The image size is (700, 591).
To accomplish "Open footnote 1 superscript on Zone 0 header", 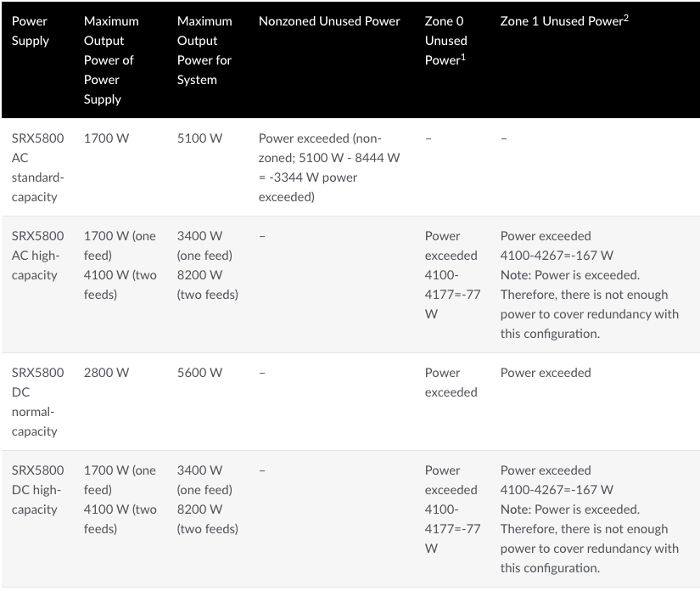I will click(x=463, y=57).
